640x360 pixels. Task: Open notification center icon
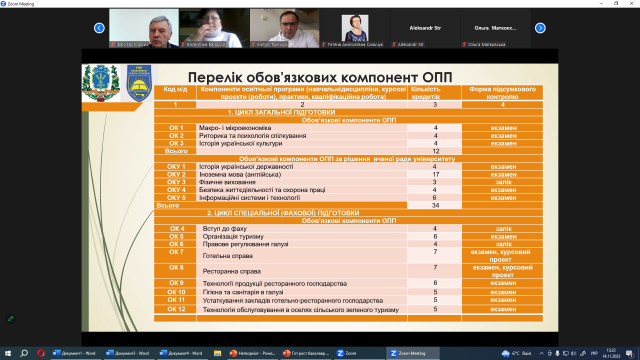[x=629, y=353]
